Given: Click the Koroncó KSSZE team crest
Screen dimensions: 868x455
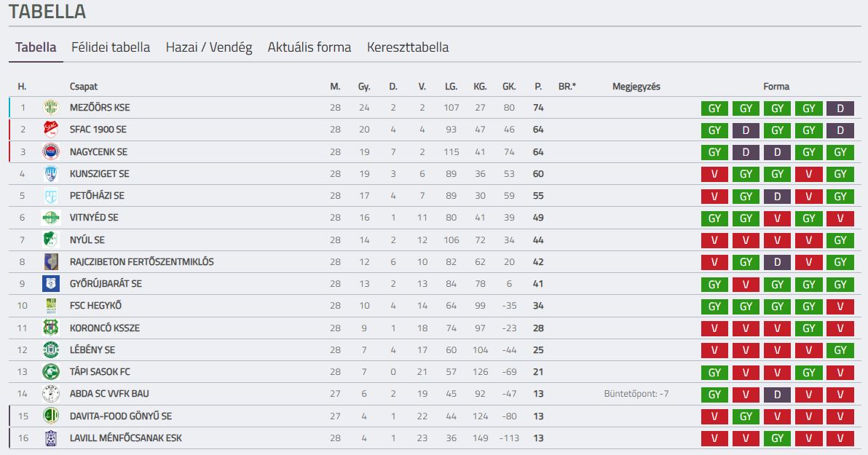Looking at the screenshot, I should click(51, 328).
